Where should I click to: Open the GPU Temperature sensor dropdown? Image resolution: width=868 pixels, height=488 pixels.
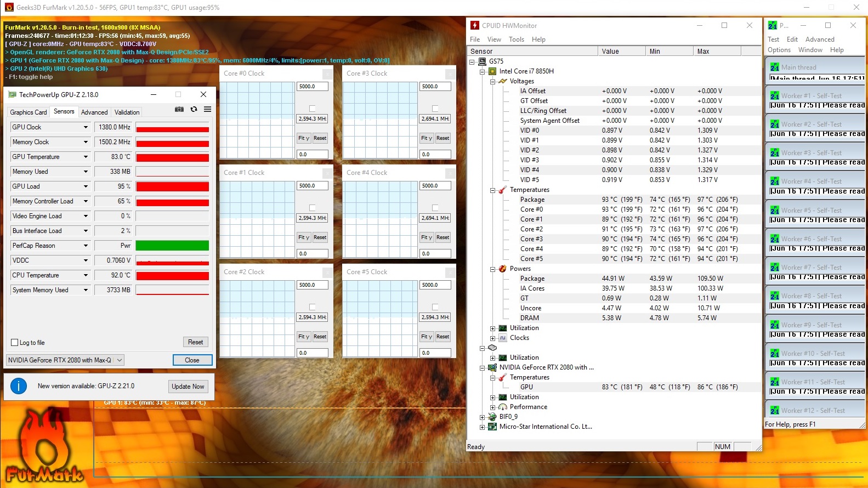(86, 157)
